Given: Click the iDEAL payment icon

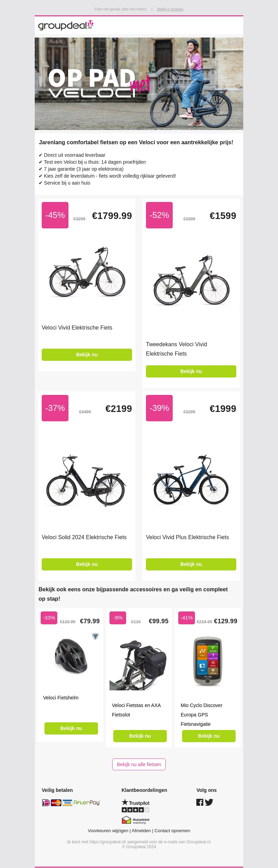Looking at the screenshot, I should click(46, 803).
